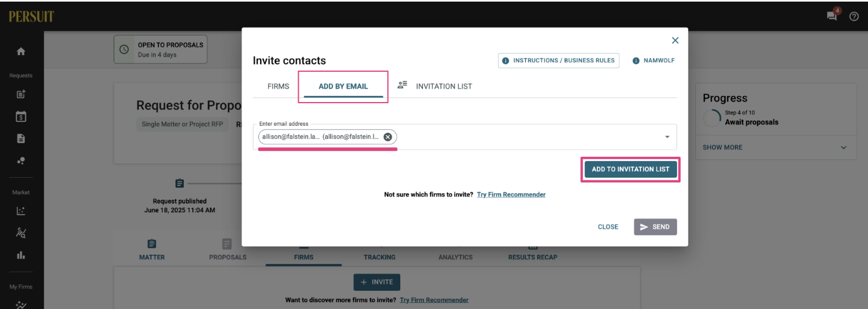Open the bar chart icon in sidebar
The image size is (868, 309).
pos(21,255)
